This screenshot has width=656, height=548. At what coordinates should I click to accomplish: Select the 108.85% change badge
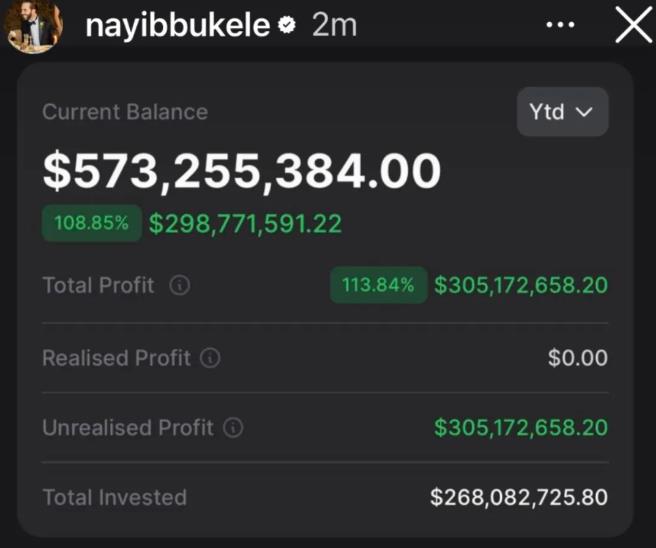click(x=92, y=223)
